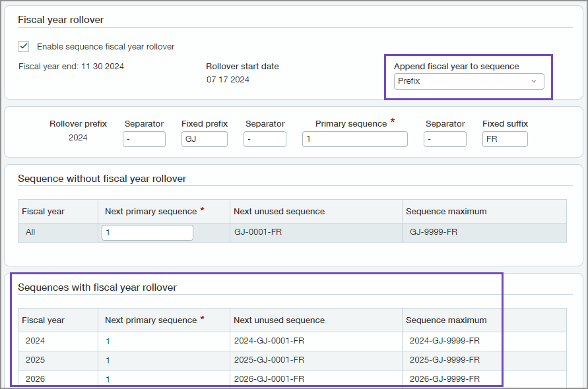Edit Next primary sequence for All fiscal years
Image resolution: width=588 pixels, height=389 pixels.
[x=147, y=232]
